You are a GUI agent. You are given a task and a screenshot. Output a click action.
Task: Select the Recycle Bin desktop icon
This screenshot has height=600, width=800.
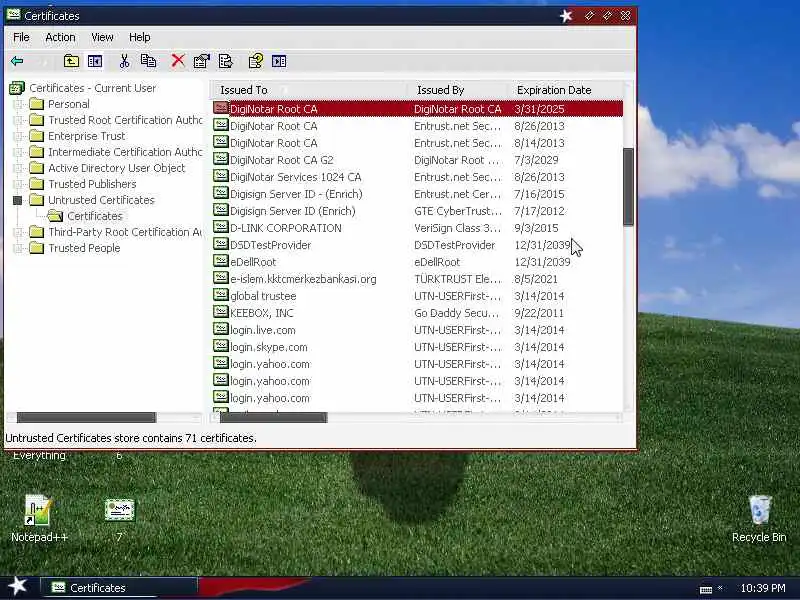[x=760, y=509]
